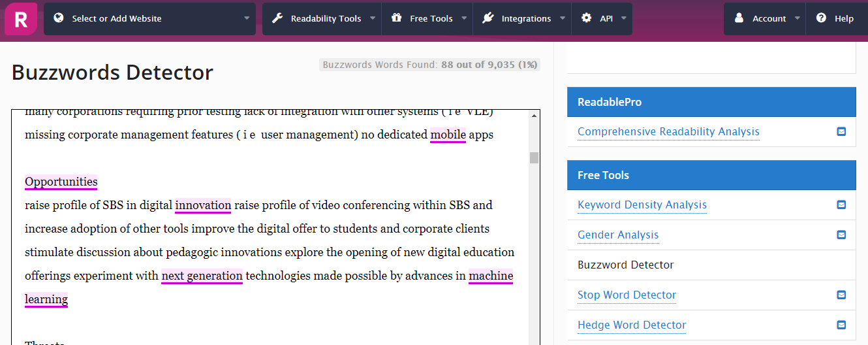Click the highlighted word 'learning'
This screenshot has width=868, height=345.
(46, 299)
